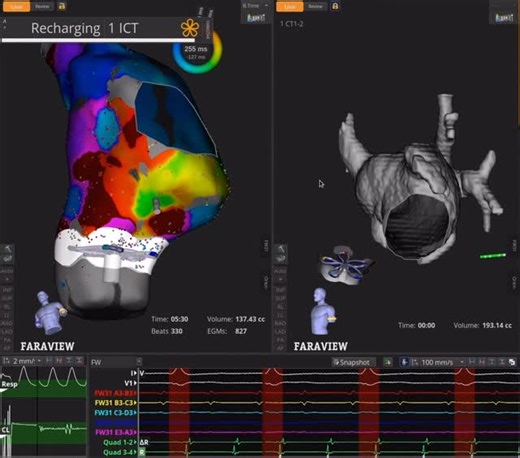Switch right CT view to Live
520x458 pixels.
290,6
